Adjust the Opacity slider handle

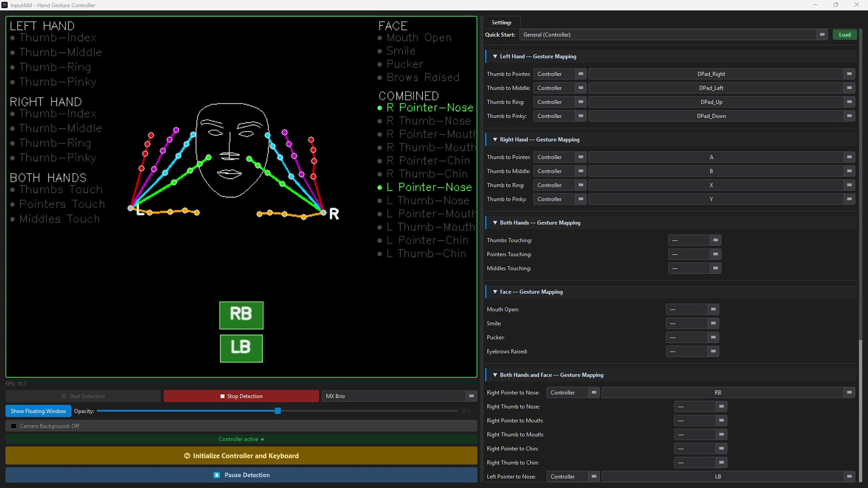pos(278,411)
